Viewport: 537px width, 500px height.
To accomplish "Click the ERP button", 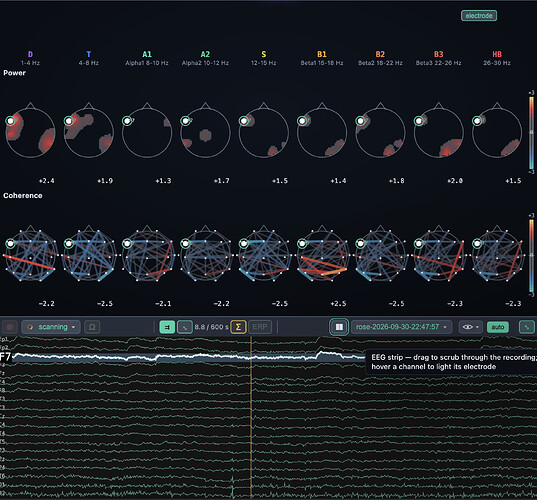I will tap(260, 327).
